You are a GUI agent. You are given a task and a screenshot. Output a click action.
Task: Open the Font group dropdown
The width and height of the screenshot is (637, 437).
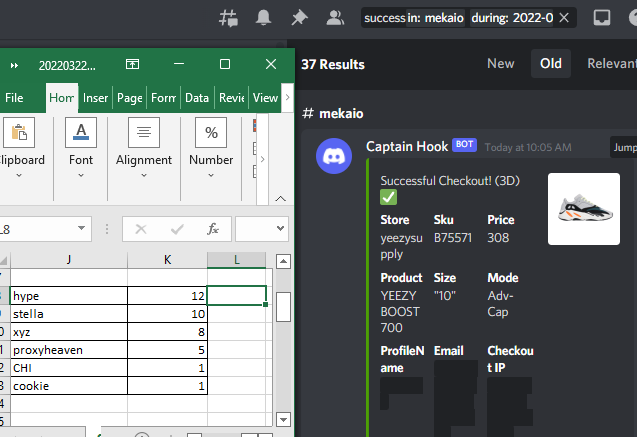point(81,175)
